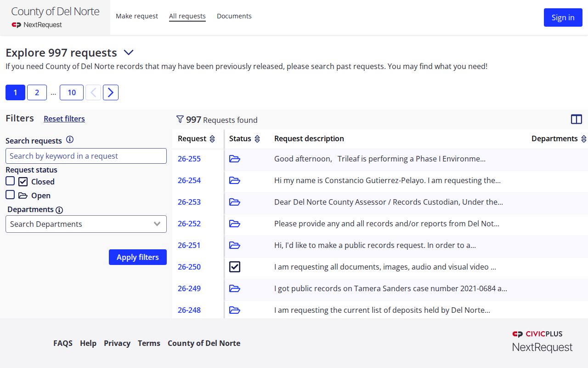588x368 pixels.
Task: Click the column layout icon above the table
Action: click(576, 120)
